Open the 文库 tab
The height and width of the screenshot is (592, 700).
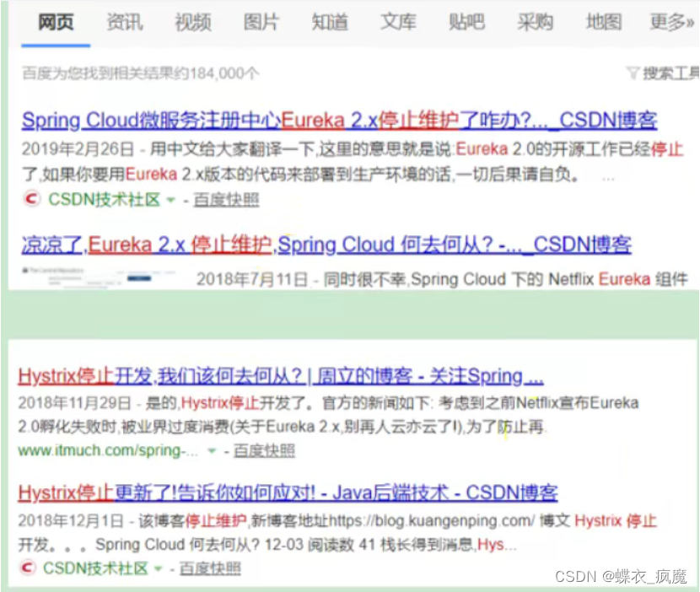398,22
